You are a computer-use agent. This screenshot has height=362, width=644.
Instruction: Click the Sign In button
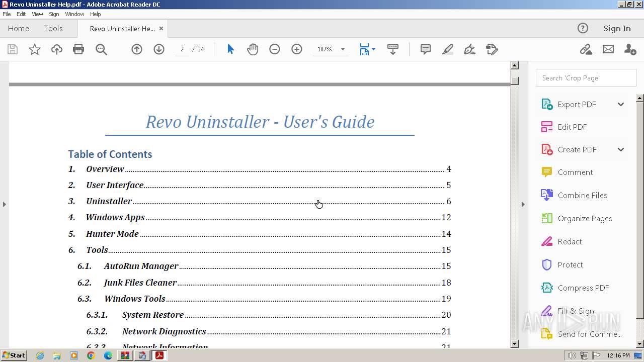pos(616,29)
